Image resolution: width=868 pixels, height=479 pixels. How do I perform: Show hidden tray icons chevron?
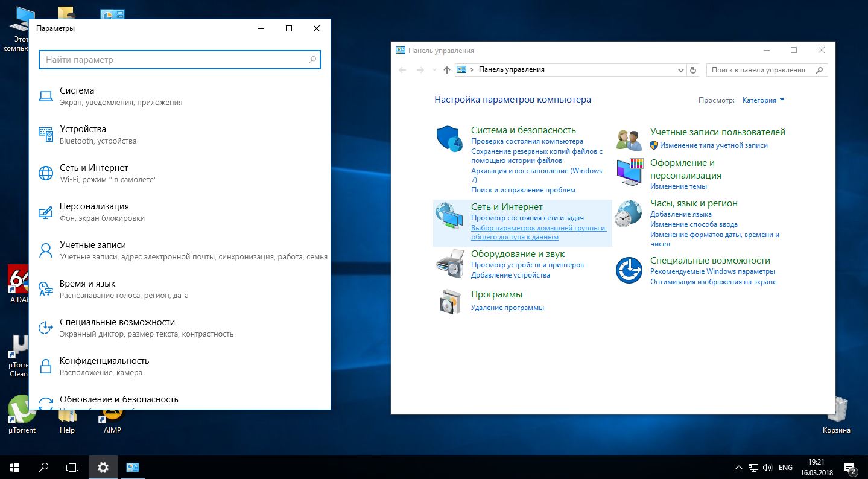(739, 468)
